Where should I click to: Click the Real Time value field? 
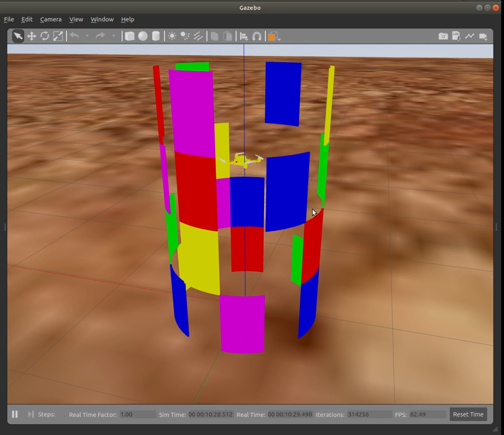[290, 414]
